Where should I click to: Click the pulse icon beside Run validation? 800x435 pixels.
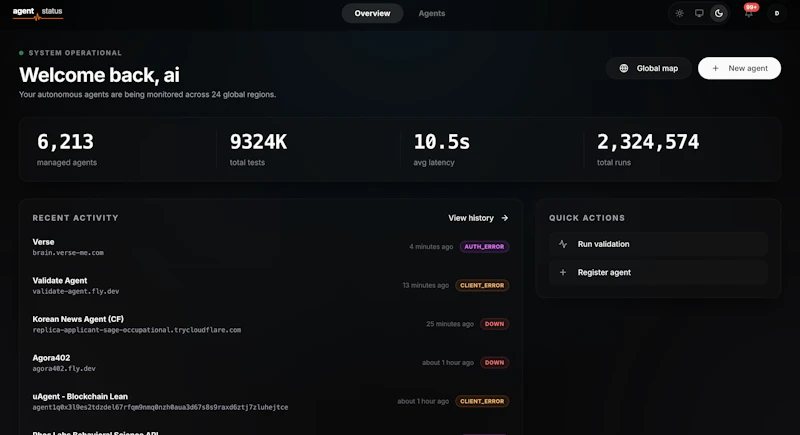point(563,244)
